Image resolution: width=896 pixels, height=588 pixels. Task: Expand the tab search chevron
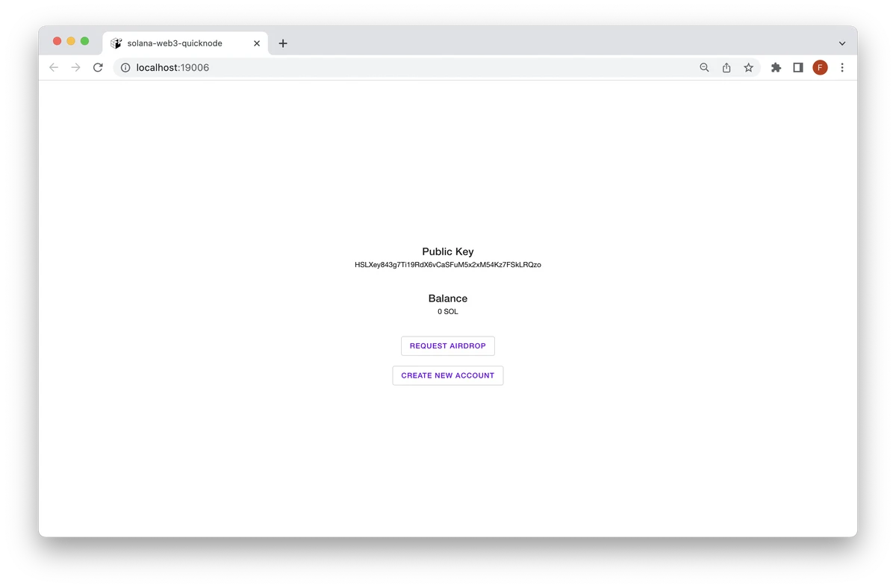coord(842,43)
